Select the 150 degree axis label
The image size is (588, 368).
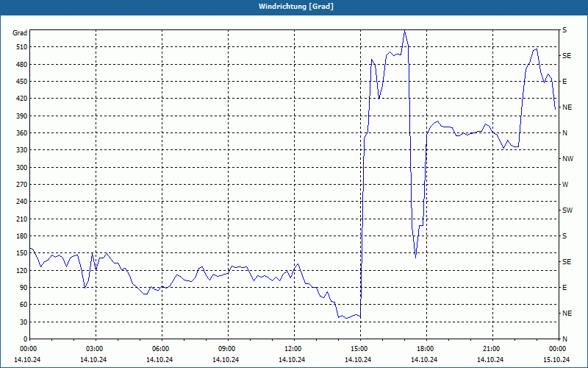(x=22, y=253)
